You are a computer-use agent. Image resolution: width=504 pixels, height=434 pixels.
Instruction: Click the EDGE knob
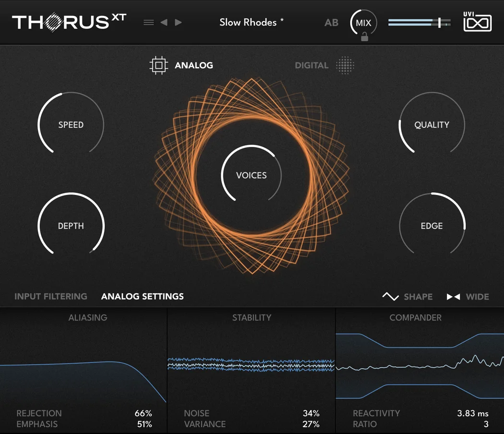click(x=432, y=226)
